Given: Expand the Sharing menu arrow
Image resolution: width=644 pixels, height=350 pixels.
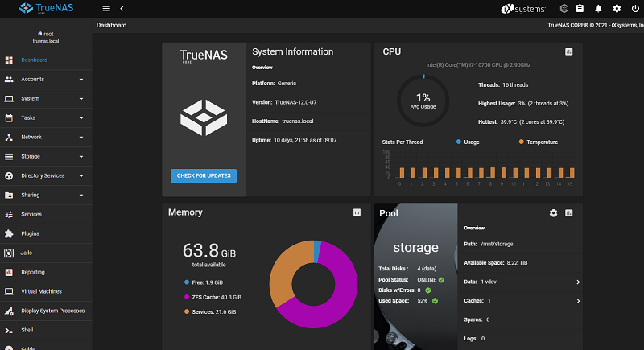Looking at the screenshot, I should (x=81, y=196).
